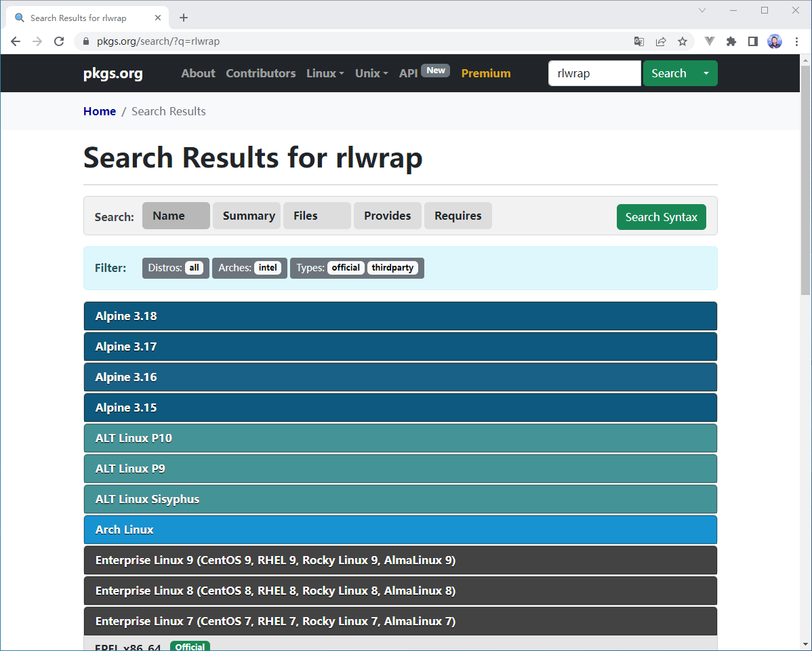Open the Unix dropdown menu
Viewport: 812px width, 651px height.
(371, 73)
